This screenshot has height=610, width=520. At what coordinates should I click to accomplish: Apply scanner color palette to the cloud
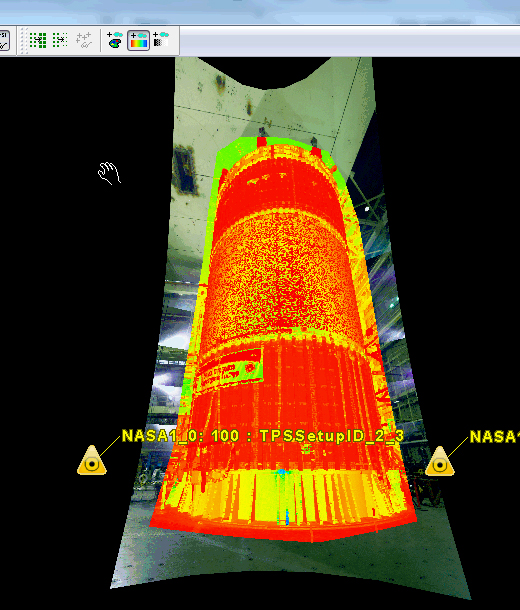(x=115, y=40)
